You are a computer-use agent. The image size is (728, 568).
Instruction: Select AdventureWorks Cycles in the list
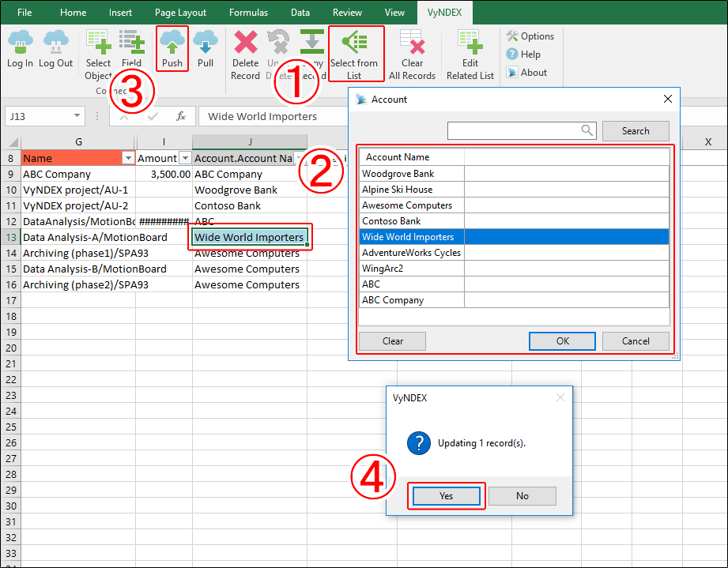(515, 253)
